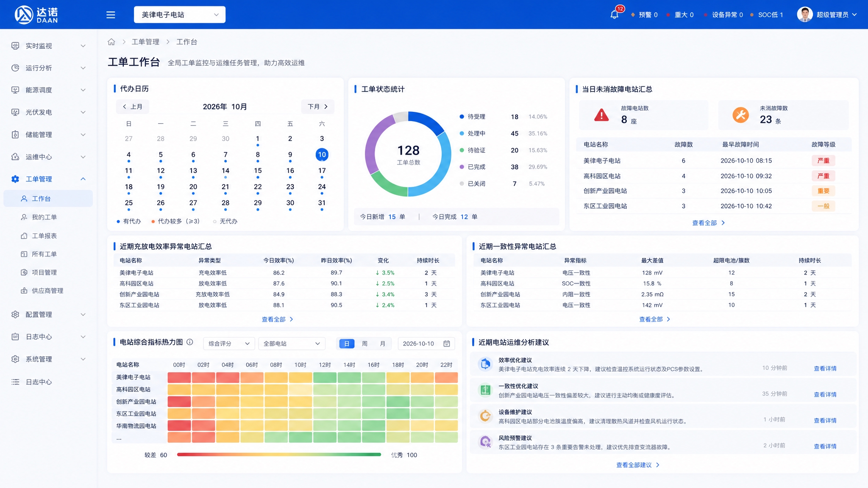
Task: Open the 综合评分 metric dropdown
Action: (229, 344)
